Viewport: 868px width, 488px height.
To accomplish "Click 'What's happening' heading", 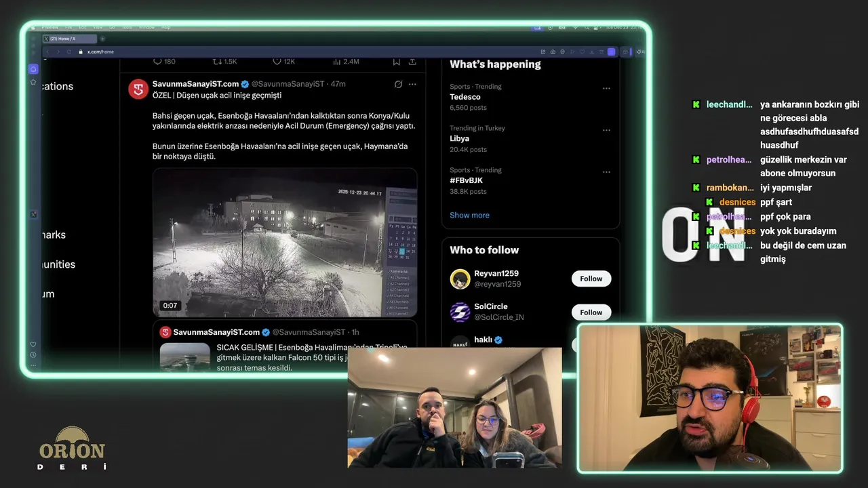I will [x=495, y=64].
